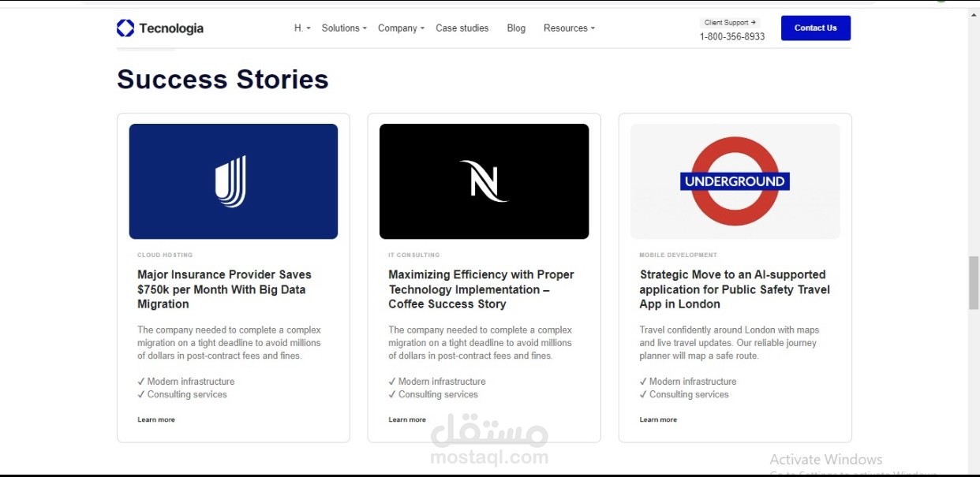Image resolution: width=980 pixels, height=477 pixels.
Task: Click Learn more in Mobile Development card
Action: pos(658,419)
